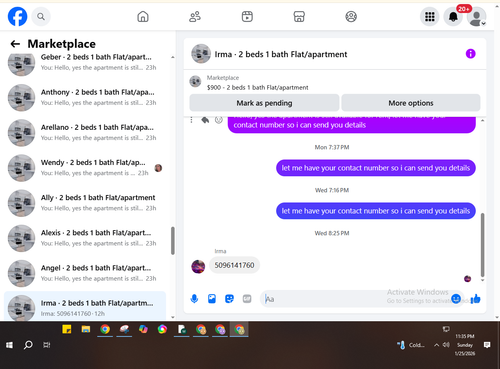Open the grid Menu icon
This screenshot has width=500, height=369.
click(x=430, y=16)
